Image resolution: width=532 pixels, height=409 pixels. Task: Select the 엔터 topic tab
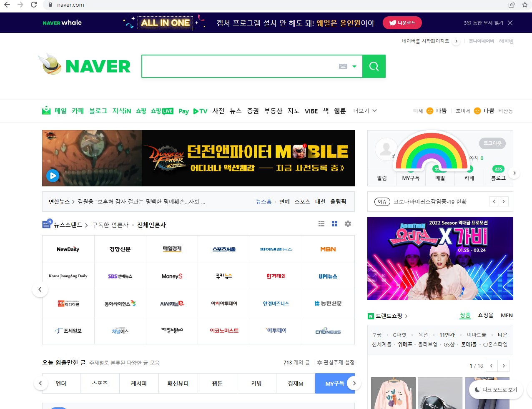tap(61, 383)
